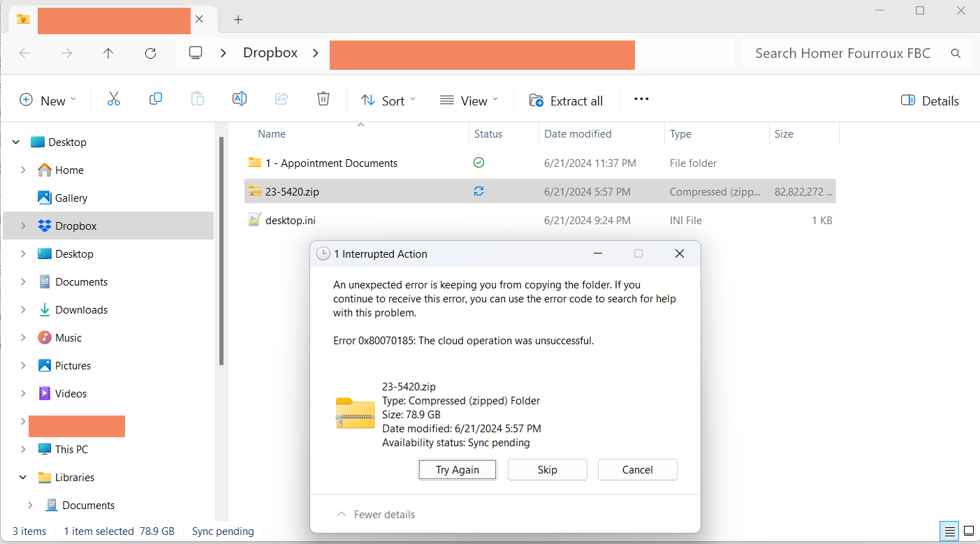Collapse the Libraries tree node
Image resolution: width=980 pixels, height=544 pixels.
tap(23, 478)
